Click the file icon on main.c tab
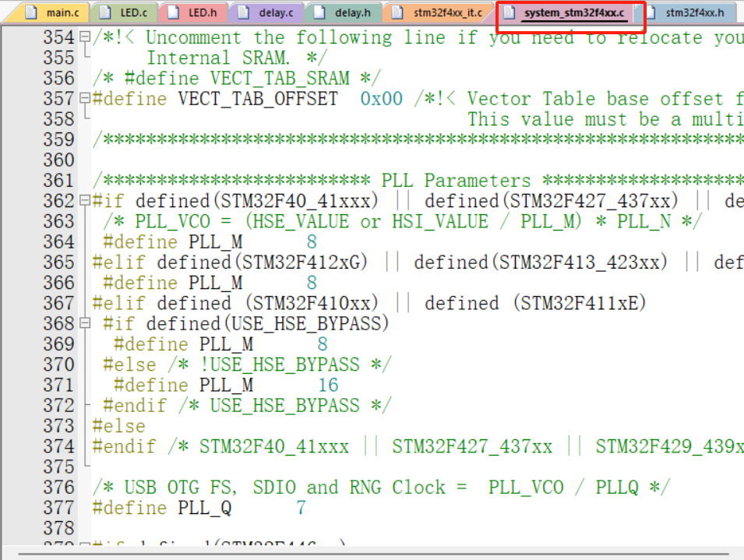Image resolution: width=744 pixels, height=560 pixels. [32, 12]
